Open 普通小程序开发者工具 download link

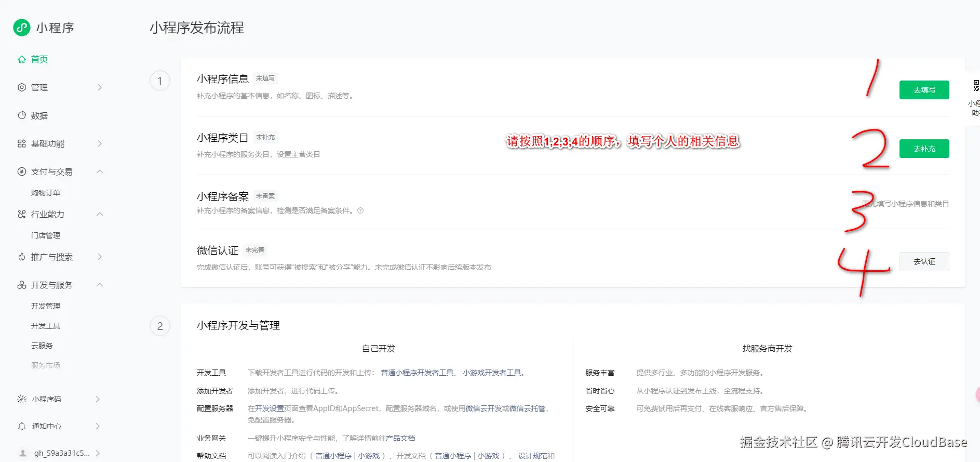point(418,373)
